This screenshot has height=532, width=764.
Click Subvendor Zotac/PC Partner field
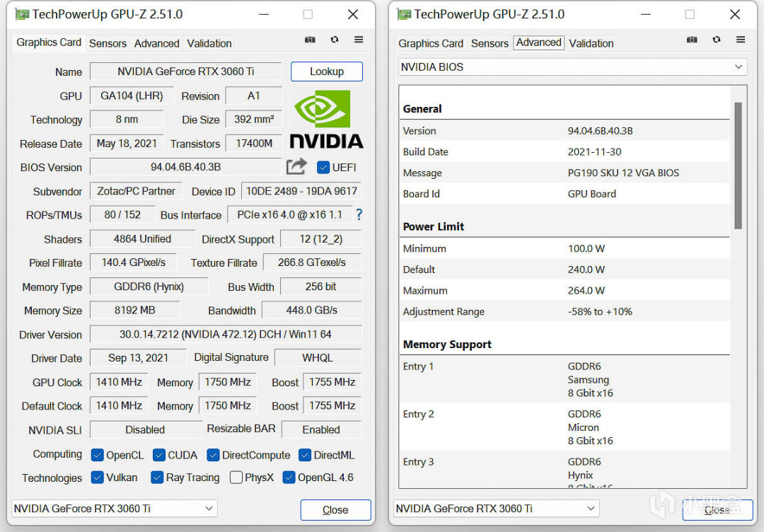coord(136,191)
